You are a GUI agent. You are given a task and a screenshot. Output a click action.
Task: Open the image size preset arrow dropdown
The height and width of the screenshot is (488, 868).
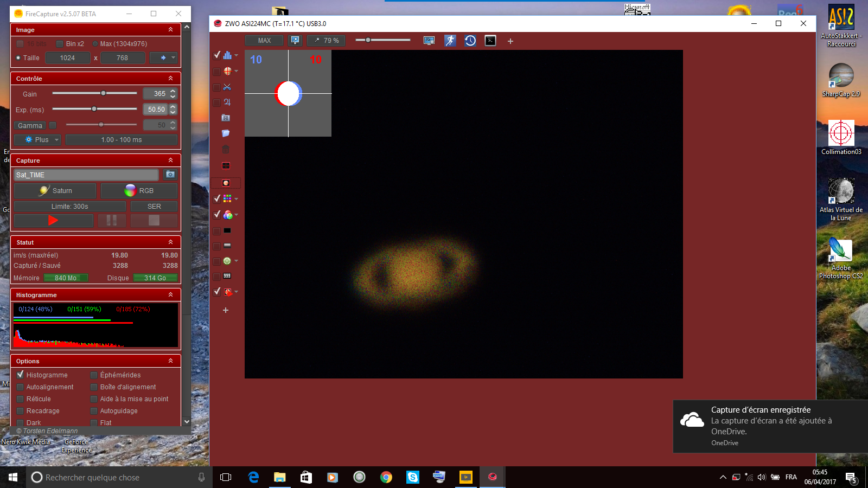tap(163, 58)
